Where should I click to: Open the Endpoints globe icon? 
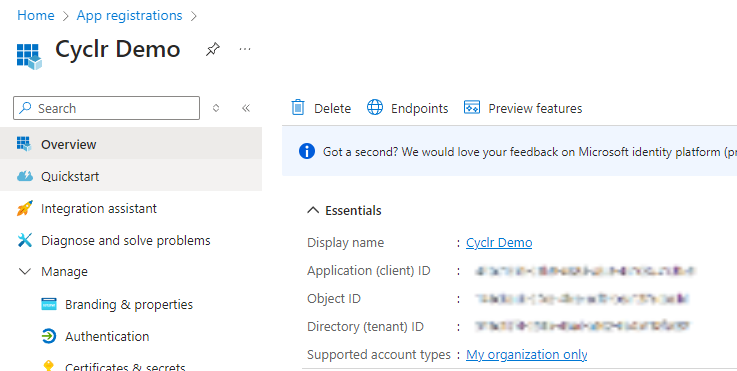tap(375, 108)
